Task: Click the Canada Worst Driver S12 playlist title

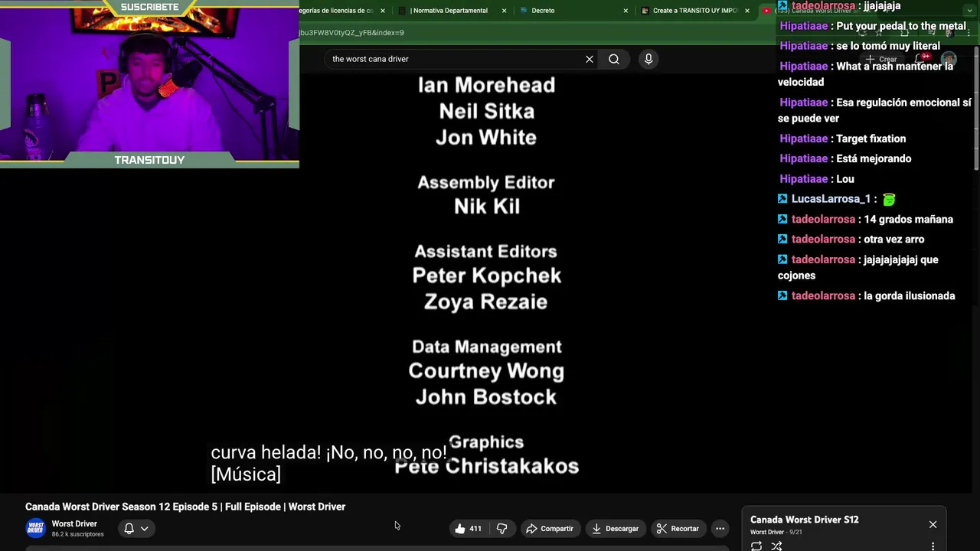Action: pyautogui.click(x=804, y=520)
